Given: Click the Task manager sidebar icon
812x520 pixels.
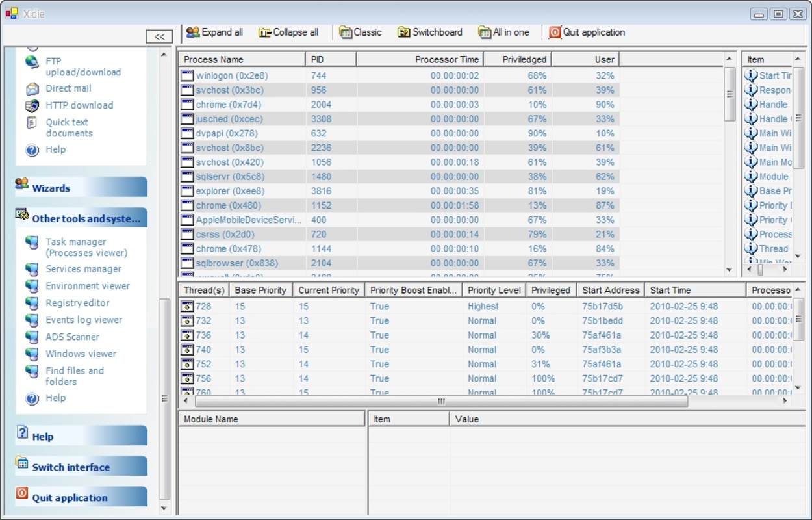Looking at the screenshot, I should click(x=32, y=242).
